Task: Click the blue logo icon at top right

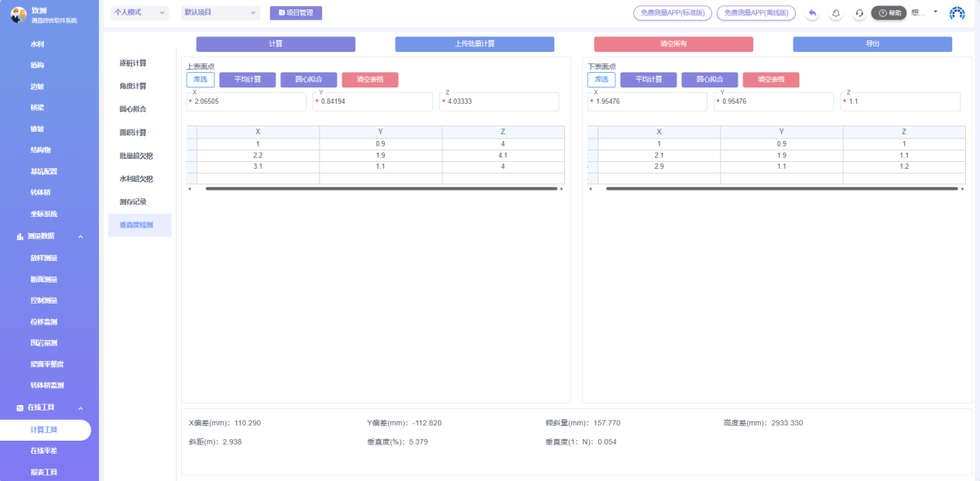Action: pos(958,13)
